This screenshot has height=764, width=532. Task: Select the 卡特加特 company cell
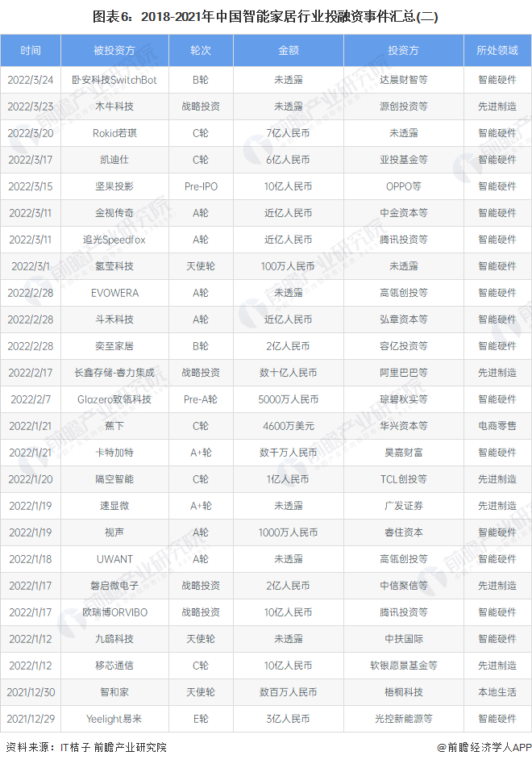point(114,453)
